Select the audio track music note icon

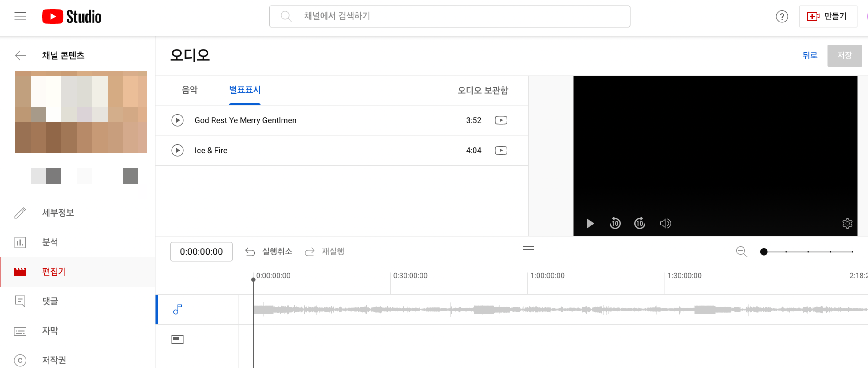[177, 309]
